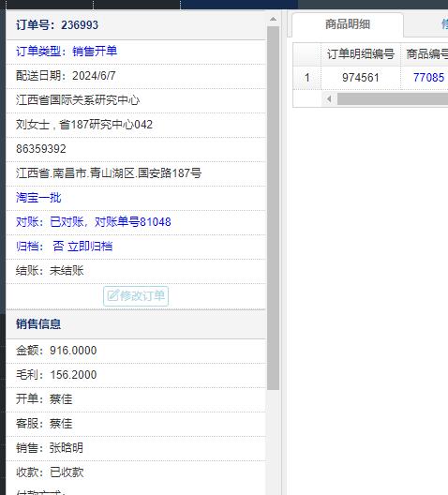Switch to the partially visible tab beside 商品明细

(443, 24)
